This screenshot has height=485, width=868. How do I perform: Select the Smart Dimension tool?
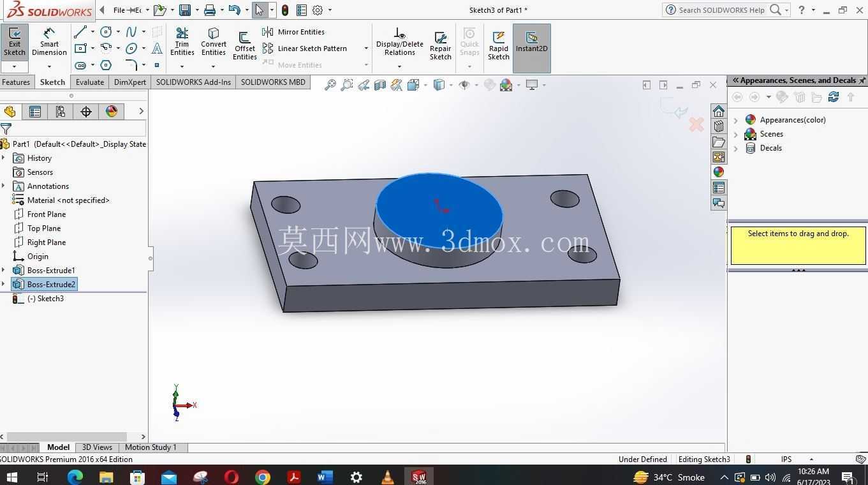pos(49,41)
